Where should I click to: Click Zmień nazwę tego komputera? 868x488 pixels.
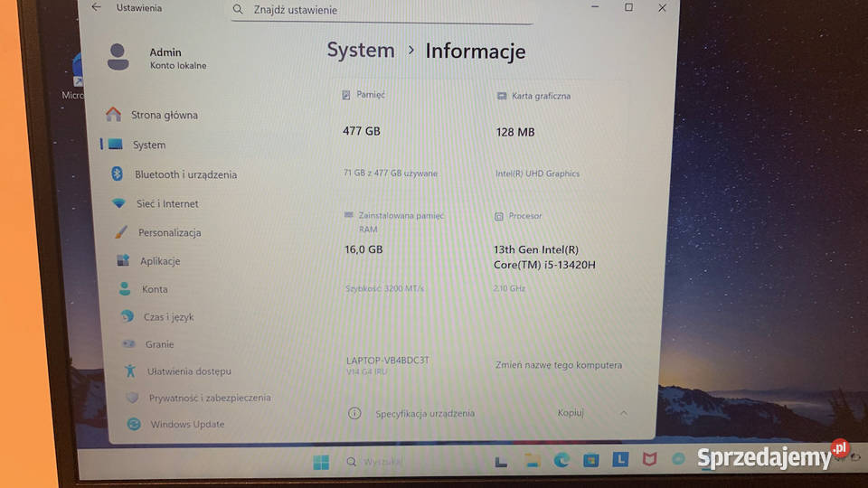click(x=559, y=365)
